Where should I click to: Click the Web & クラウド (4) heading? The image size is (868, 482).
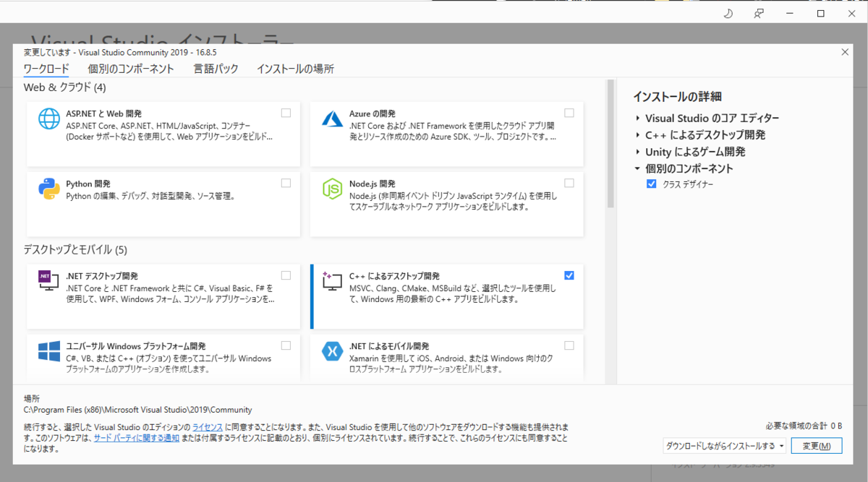[65, 87]
